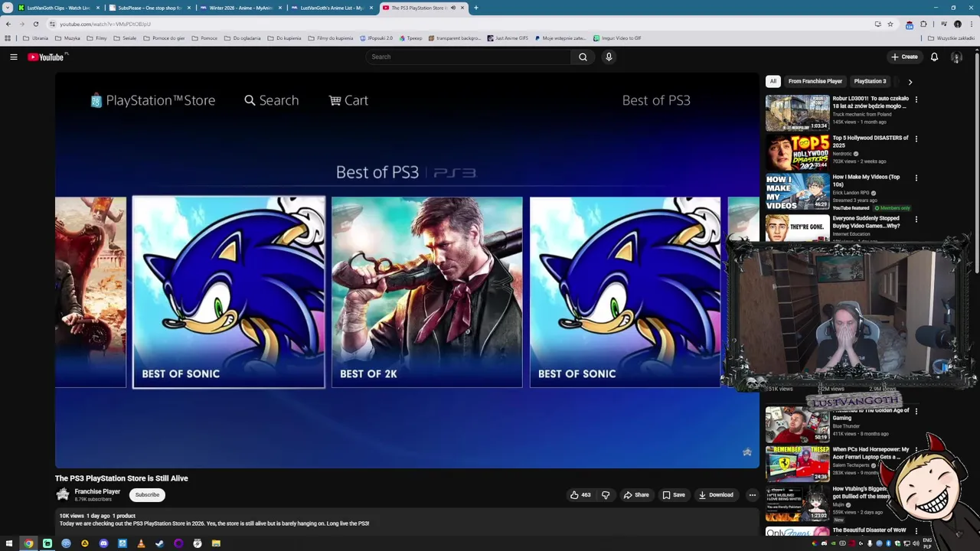Open the account avatar menu
980x551 pixels.
point(956,57)
